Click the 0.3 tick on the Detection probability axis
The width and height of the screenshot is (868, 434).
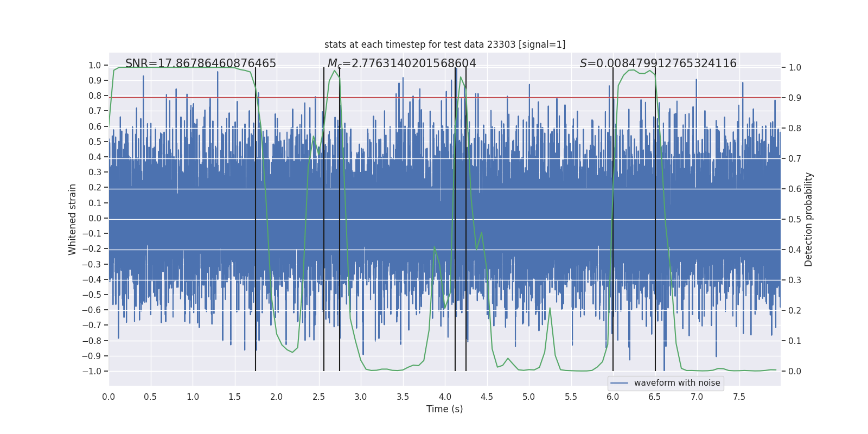pyautogui.click(x=795, y=280)
